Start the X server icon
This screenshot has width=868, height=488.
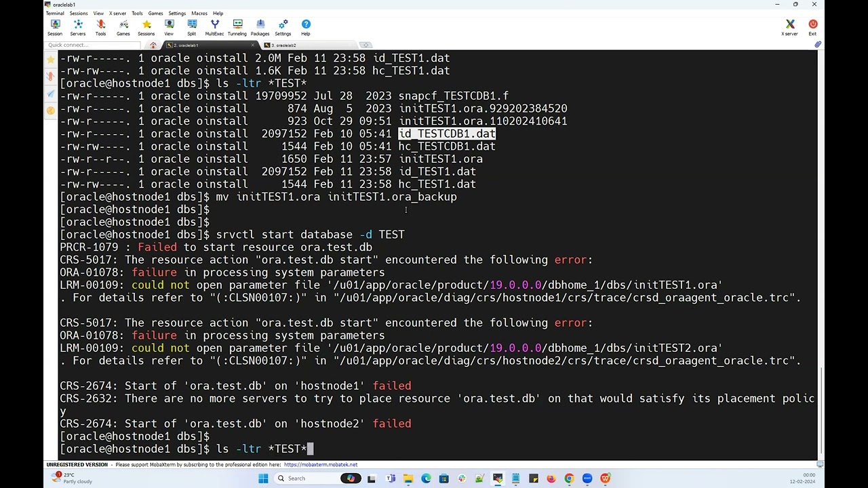[x=789, y=27]
